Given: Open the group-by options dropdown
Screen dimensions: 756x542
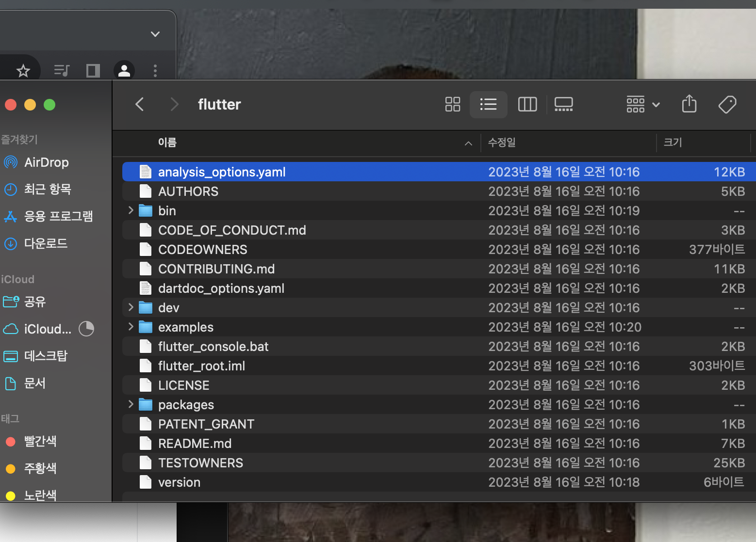Looking at the screenshot, I should tap(642, 104).
